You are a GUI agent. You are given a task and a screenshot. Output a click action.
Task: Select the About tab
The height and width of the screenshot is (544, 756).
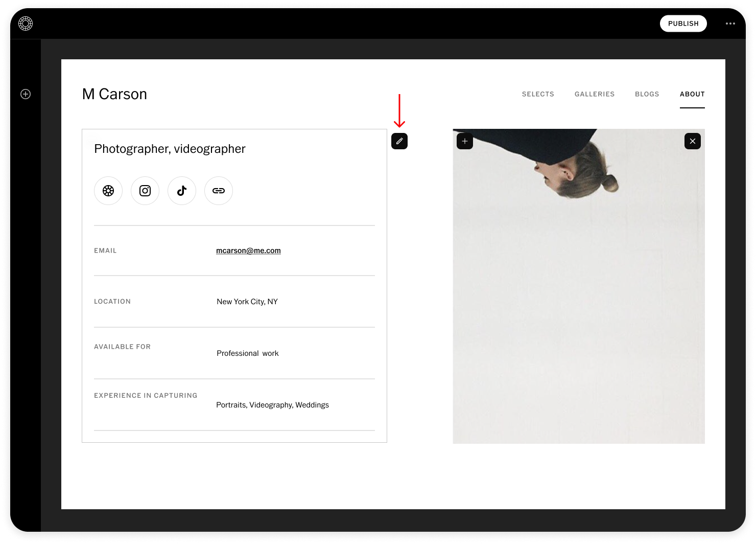click(x=692, y=94)
